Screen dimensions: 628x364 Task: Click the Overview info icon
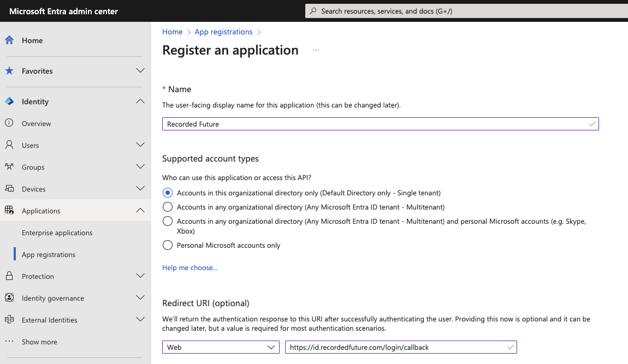tap(9, 123)
